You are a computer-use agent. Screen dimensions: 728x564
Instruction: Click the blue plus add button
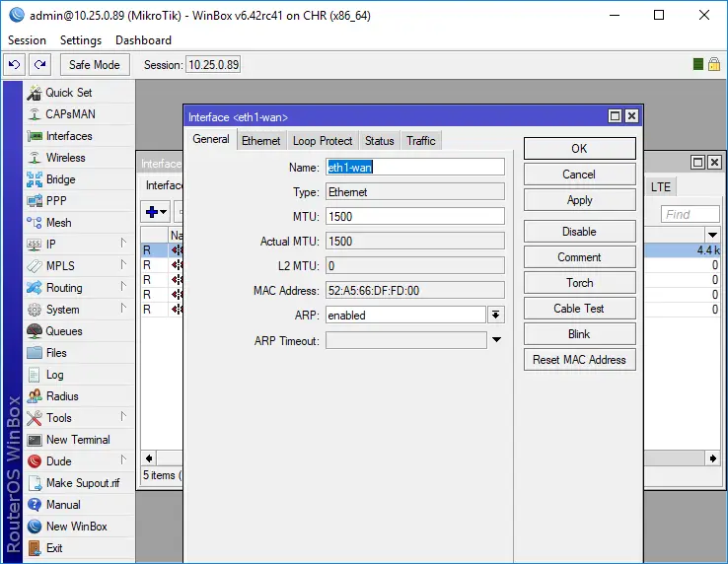pyautogui.click(x=151, y=212)
